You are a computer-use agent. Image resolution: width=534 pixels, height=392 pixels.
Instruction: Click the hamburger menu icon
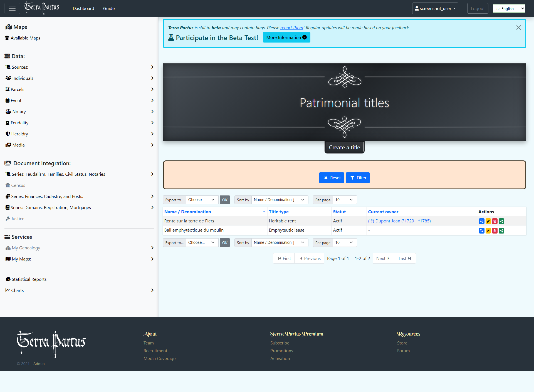coord(12,8)
